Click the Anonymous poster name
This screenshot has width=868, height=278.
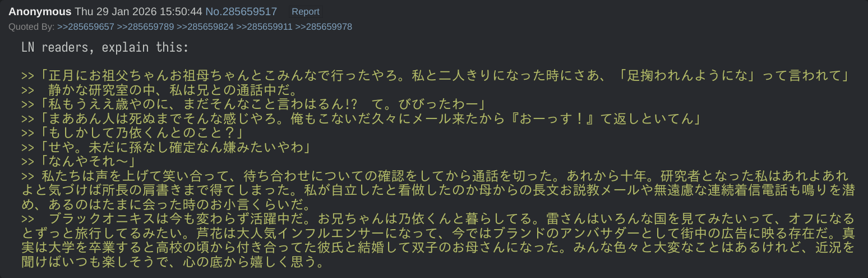point(40,12)
